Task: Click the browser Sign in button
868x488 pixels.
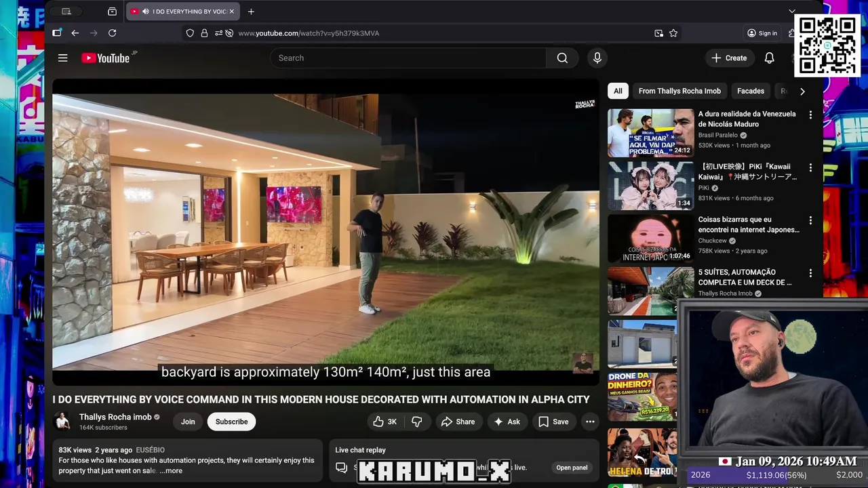Action: coord(762,33)
